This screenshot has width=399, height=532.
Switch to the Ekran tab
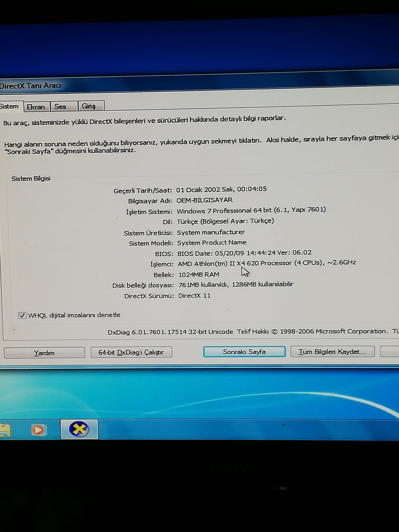coord(36,107)
